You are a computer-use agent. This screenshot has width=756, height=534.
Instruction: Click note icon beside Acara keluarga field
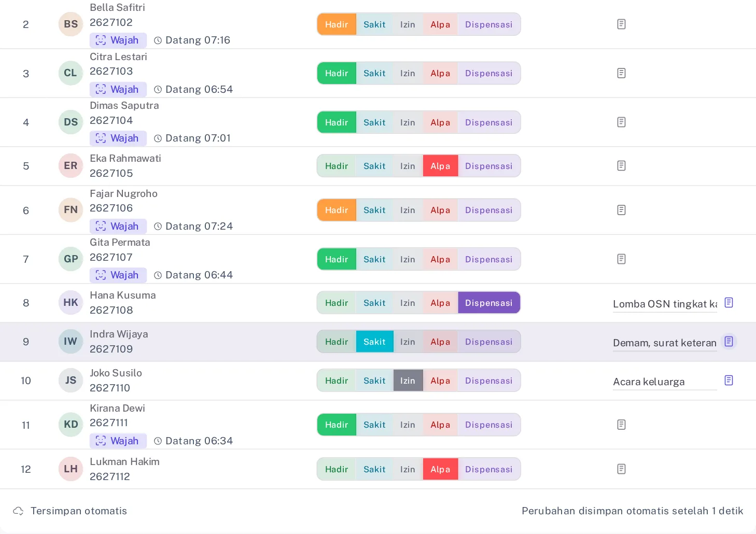(729, 381)
